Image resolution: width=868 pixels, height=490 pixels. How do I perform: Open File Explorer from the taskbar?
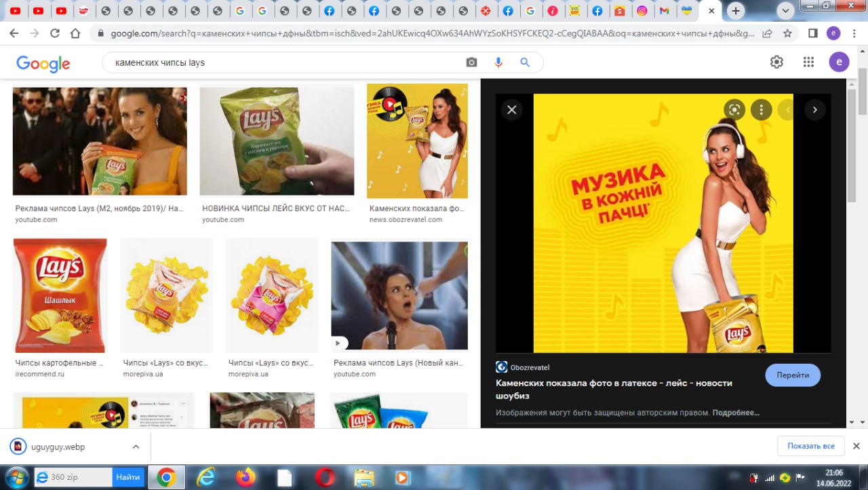point(364,478)
